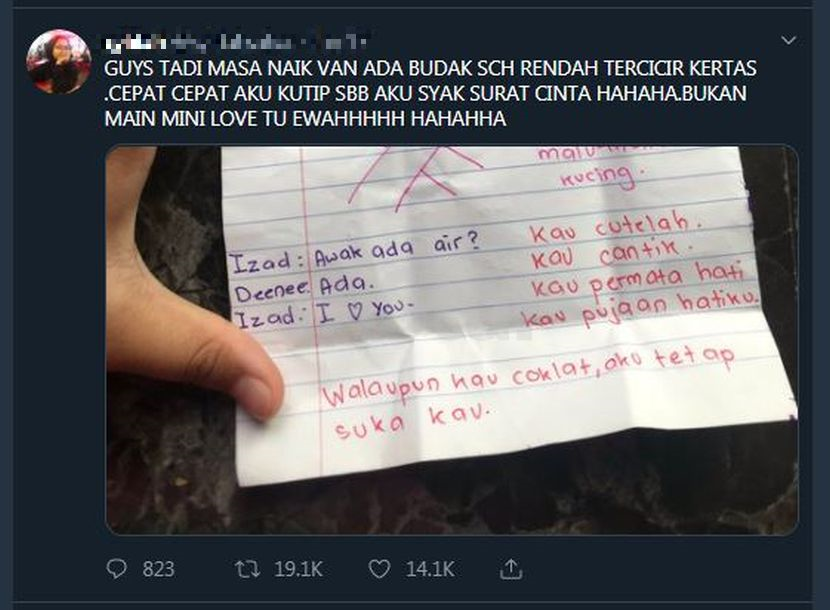Click the blurred tweet timestamp
This screenshot has height=610, width=830.
click(x=345, y=42)
